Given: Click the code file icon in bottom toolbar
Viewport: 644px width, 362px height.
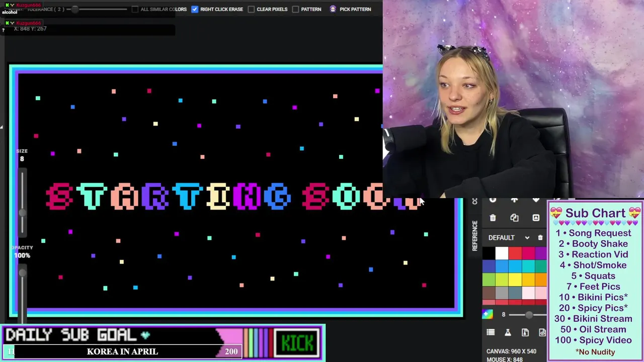Looking at the screenshot, I should coord(542,332).
